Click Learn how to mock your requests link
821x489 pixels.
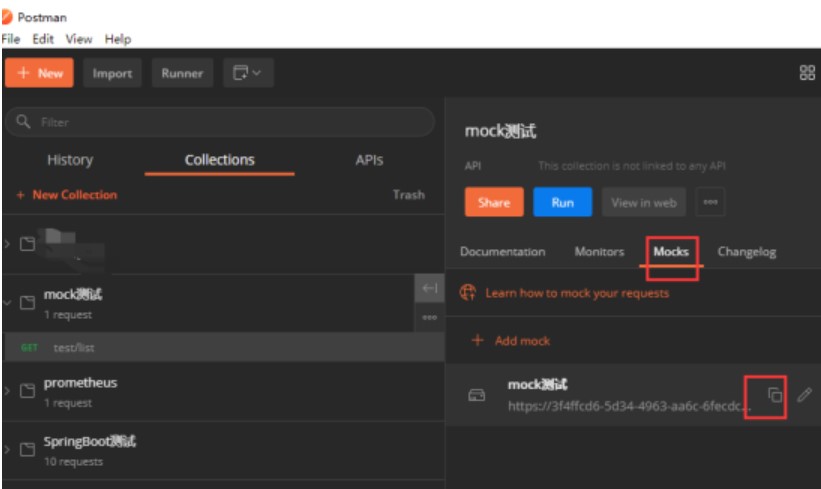pyautogui.click(x=576, y=293)
